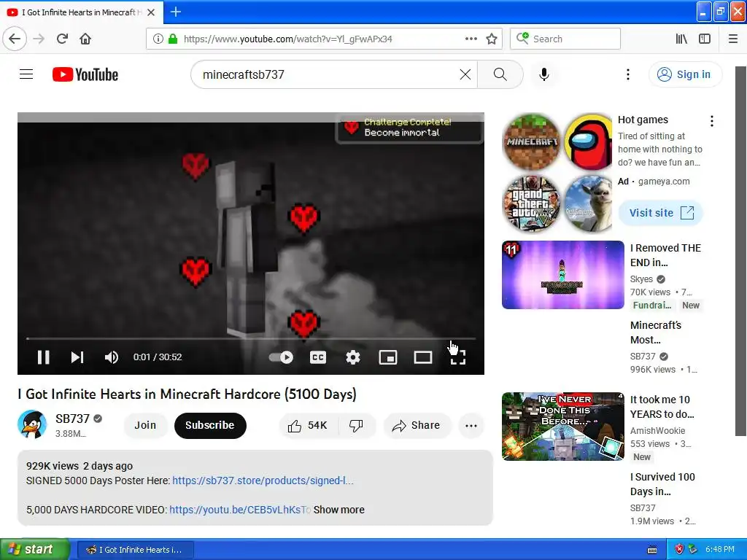
Task: Click the Grand Theft Auto ad icon
Action: pyautogui.click(x=532, y=203)
